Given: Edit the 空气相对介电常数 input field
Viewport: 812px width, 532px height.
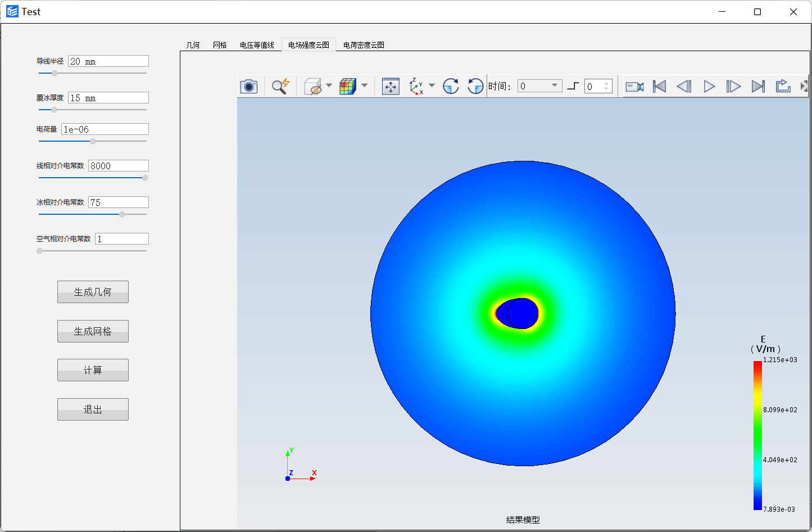Looking at the screenshot, I should click(122, 239).
